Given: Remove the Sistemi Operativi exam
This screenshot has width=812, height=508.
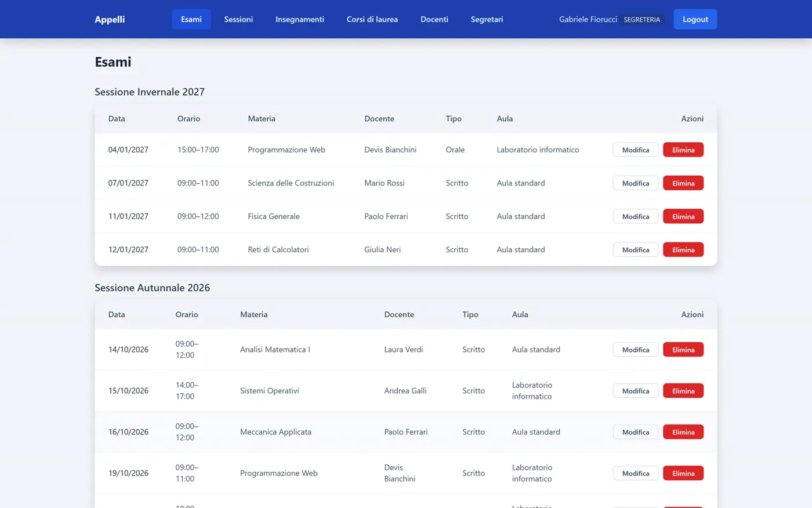Looking at the screenshot, I should tap(683, 391).
